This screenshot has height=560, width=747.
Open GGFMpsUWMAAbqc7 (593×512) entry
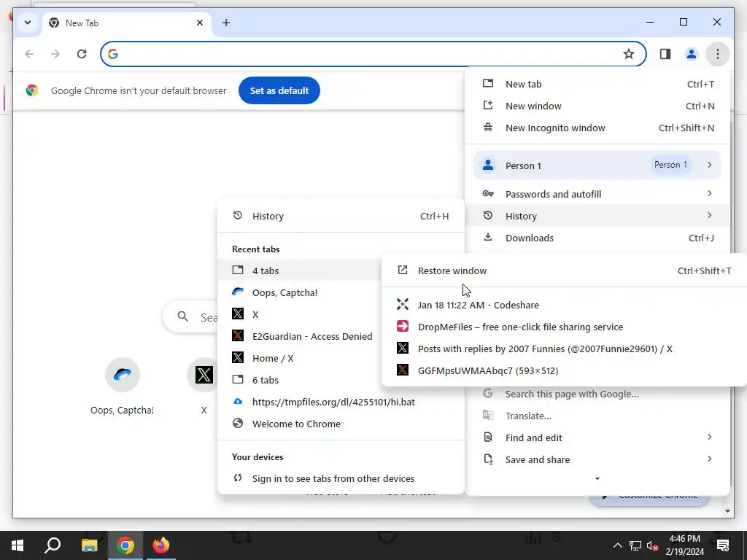(564, 370)
